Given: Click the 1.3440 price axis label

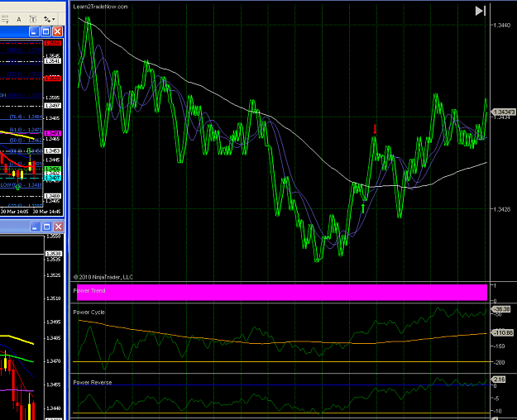Looking at the screenshot, I should click(x=502, y=25).
